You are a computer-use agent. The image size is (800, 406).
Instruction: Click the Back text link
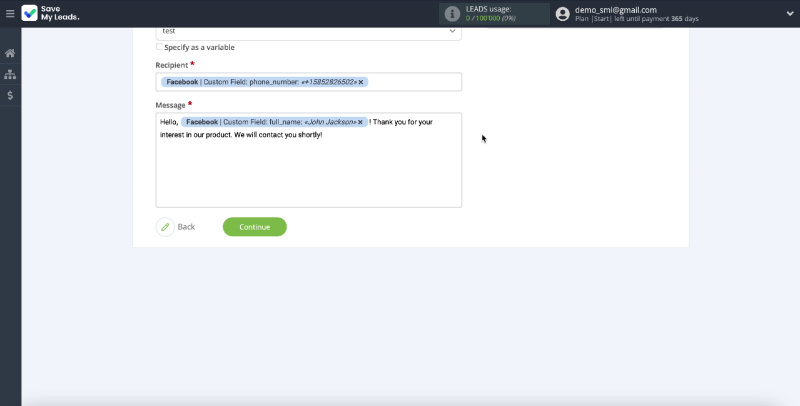click(x=186, y=227)
